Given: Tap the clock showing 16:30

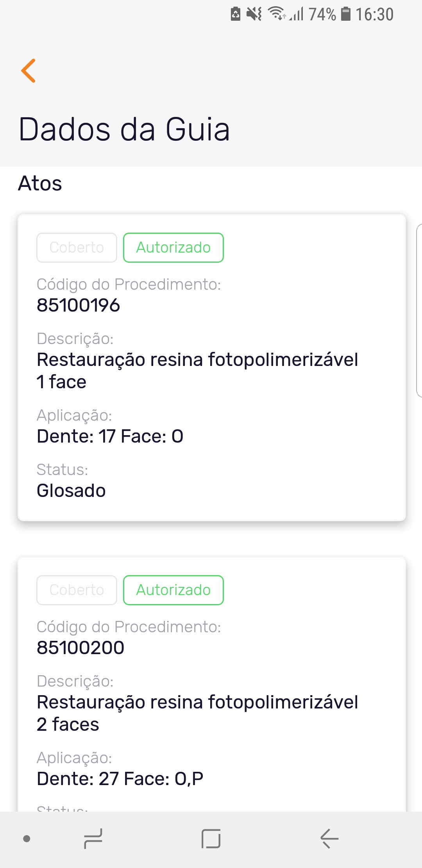Looking at the screenshot, I should 374,14.
